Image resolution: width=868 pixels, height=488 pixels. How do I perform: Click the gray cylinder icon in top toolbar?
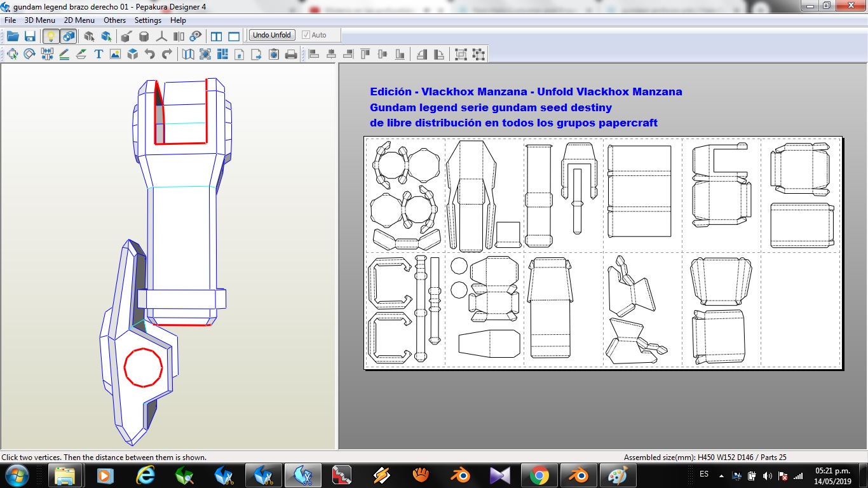coord(144,36)
